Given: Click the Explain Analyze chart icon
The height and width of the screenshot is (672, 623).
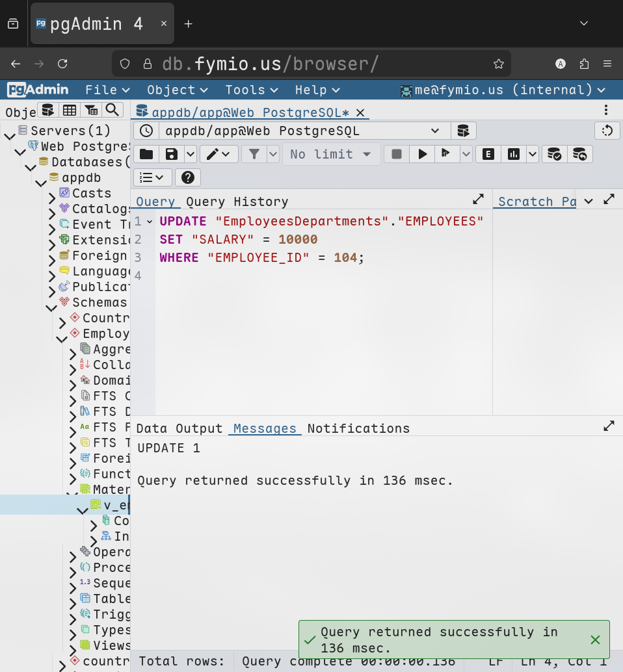Looking at the screenshot, I should pyautogui.click(x=514, y=154).
